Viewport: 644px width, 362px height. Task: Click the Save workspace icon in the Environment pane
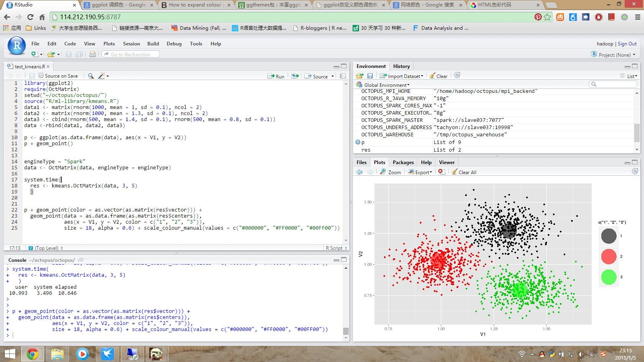tap(370, 76)
